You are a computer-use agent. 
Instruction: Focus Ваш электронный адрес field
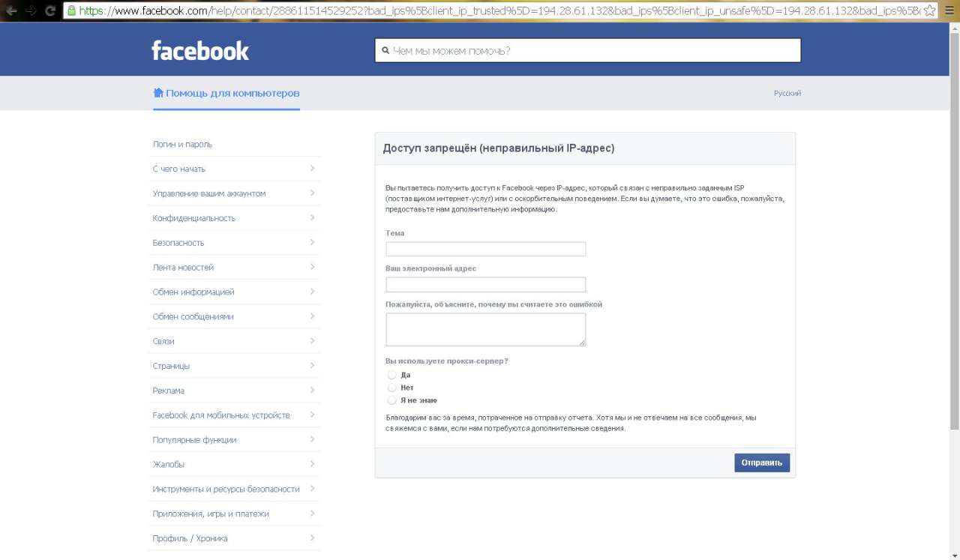click(485, 284)
